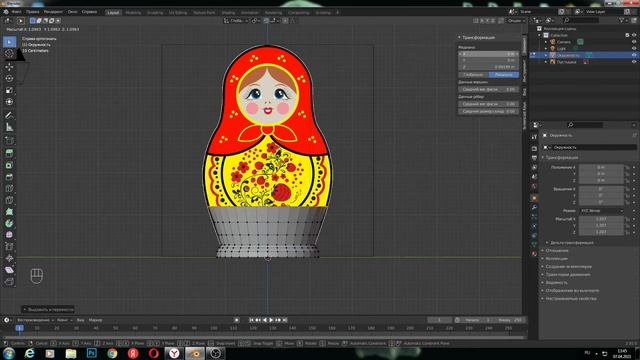Hide the Пустышка object in outliner
The image size is (640, 360).
(x=634, y=62)
